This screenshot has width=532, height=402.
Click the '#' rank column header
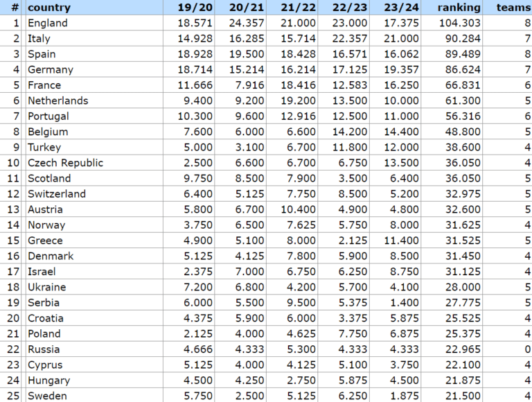tap(15, 8)
